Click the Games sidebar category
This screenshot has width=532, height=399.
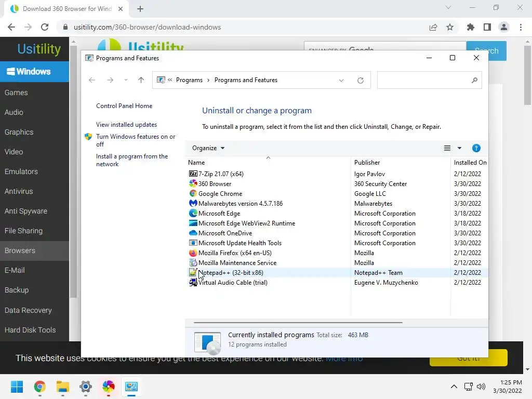[35, 92]
